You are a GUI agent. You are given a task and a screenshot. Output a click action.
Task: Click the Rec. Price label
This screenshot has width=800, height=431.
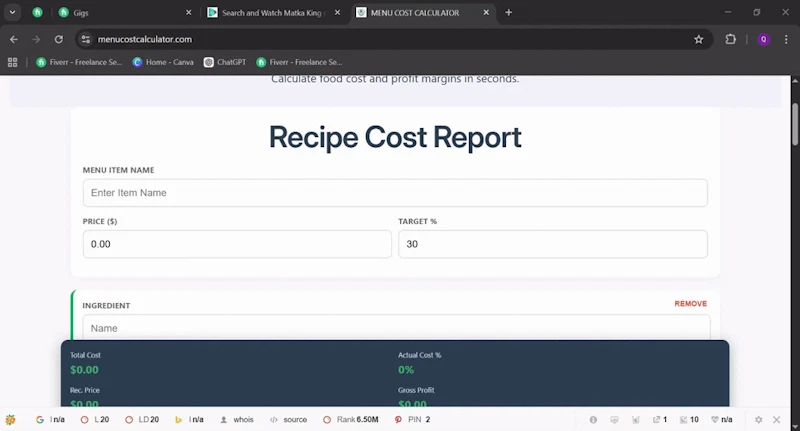tap(85, 390)
